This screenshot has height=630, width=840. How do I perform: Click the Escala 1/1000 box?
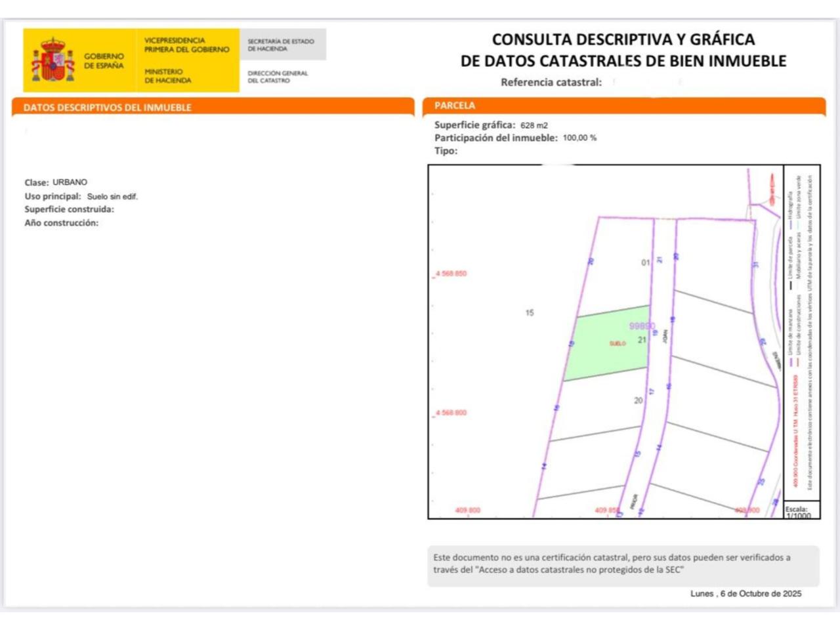click(798, 512)
